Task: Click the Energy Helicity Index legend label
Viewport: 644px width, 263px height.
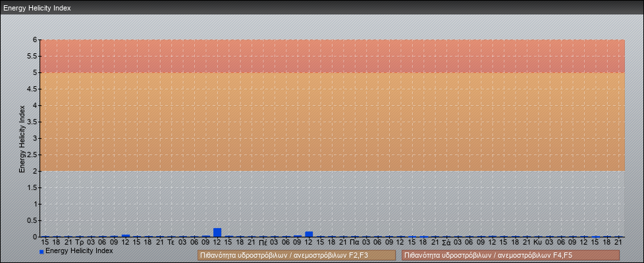Action: coord(79,251)
